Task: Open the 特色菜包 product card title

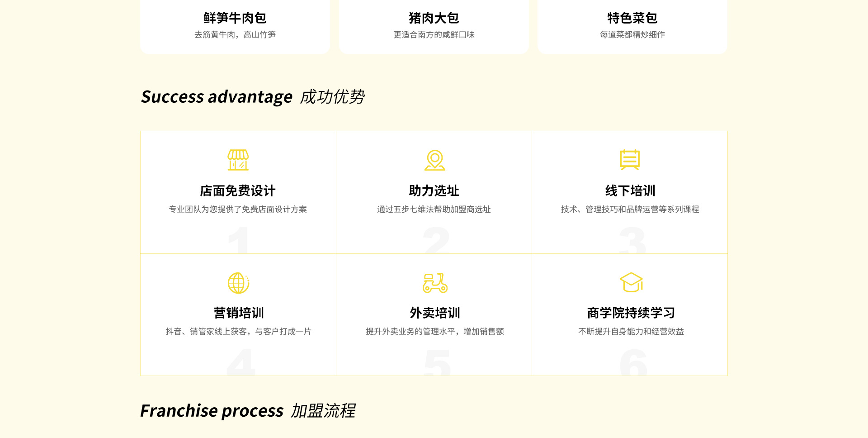Action: point(632,18)
